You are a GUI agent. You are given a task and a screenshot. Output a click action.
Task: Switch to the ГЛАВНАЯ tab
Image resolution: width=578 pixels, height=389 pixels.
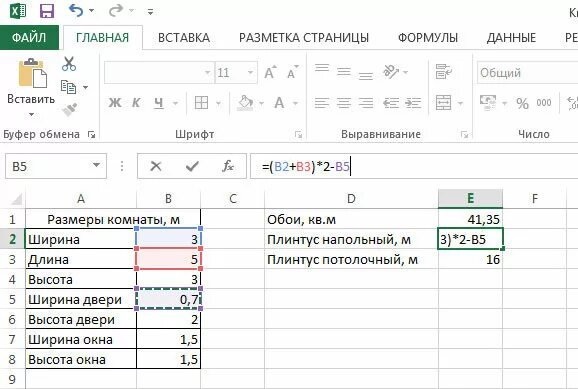pos(102,38)
